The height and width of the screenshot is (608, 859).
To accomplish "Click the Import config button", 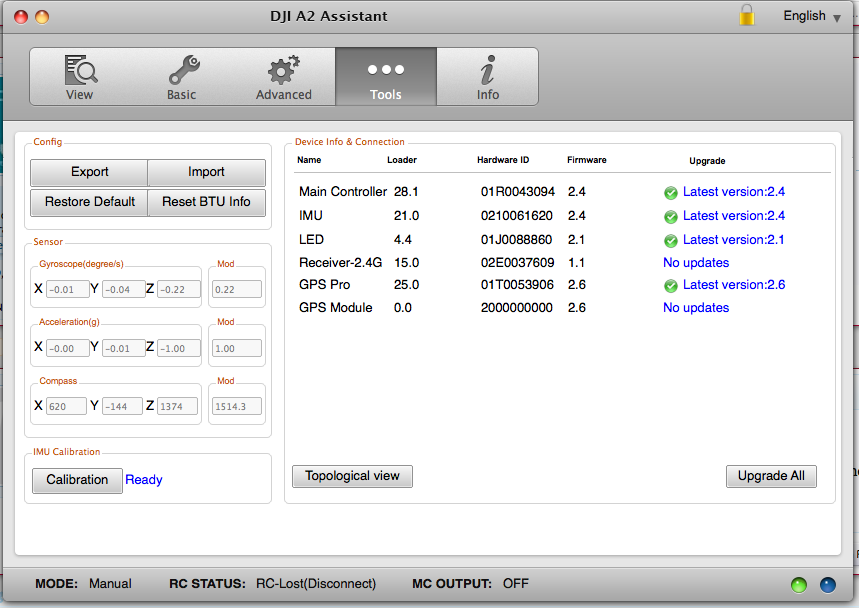I will [207, 172].
